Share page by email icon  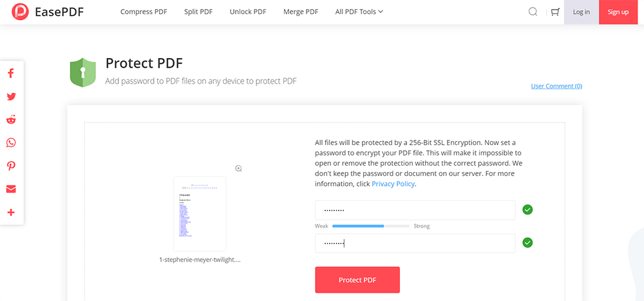coord(11,189)
